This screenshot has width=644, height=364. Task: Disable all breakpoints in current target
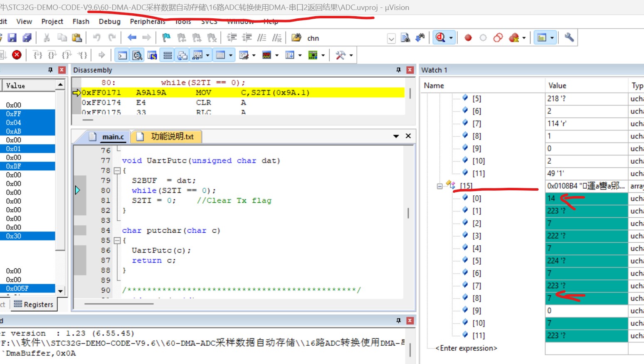pyautogui.click(x=498, y=38)
